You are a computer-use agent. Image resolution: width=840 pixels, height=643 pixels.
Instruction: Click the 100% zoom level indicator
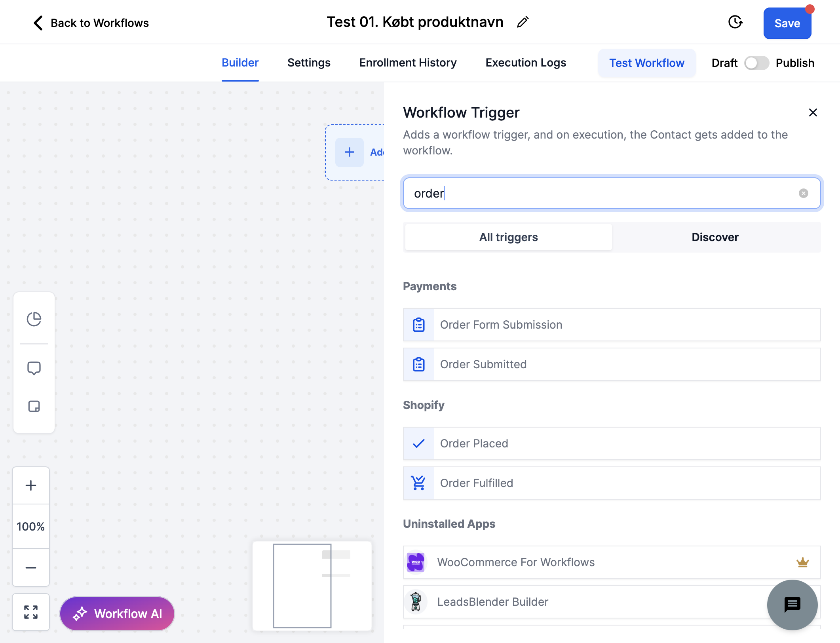(x=31, y=527)
